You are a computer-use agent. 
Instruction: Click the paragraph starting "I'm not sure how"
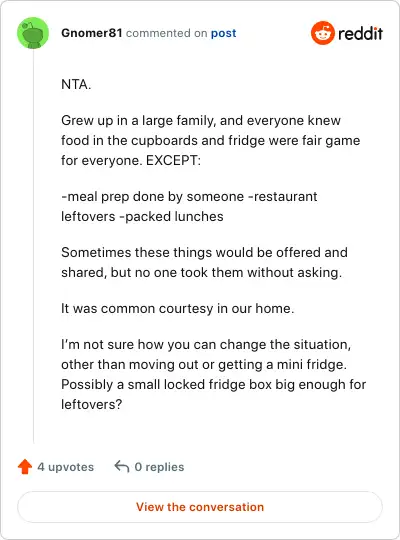point(214,374)
